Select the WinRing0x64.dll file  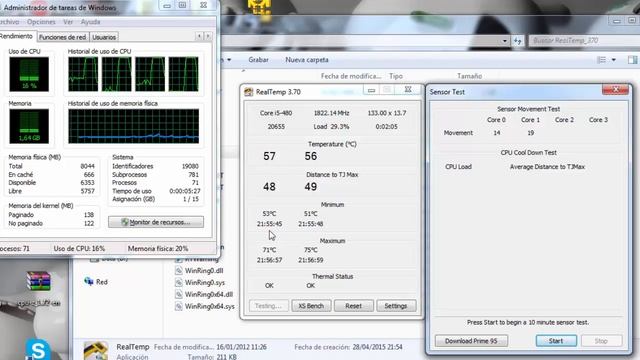(x=209, y=294)
